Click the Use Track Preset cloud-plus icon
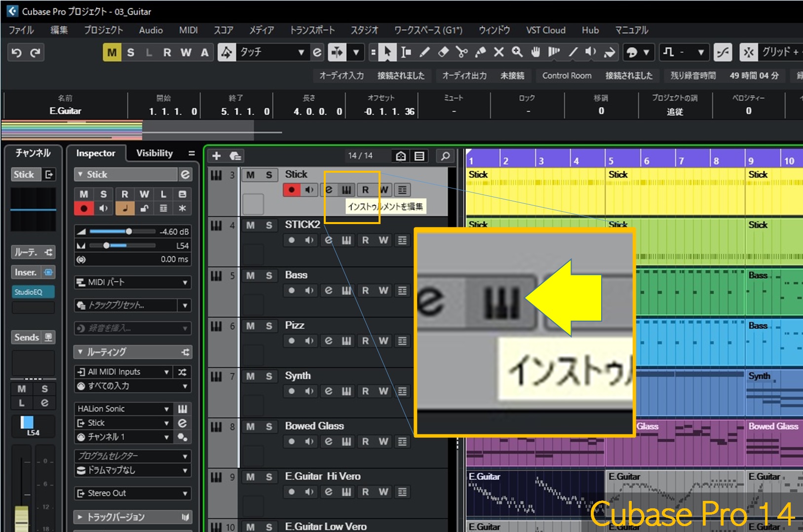The width and height of the screenshot is (803, 532). point(235,156)
